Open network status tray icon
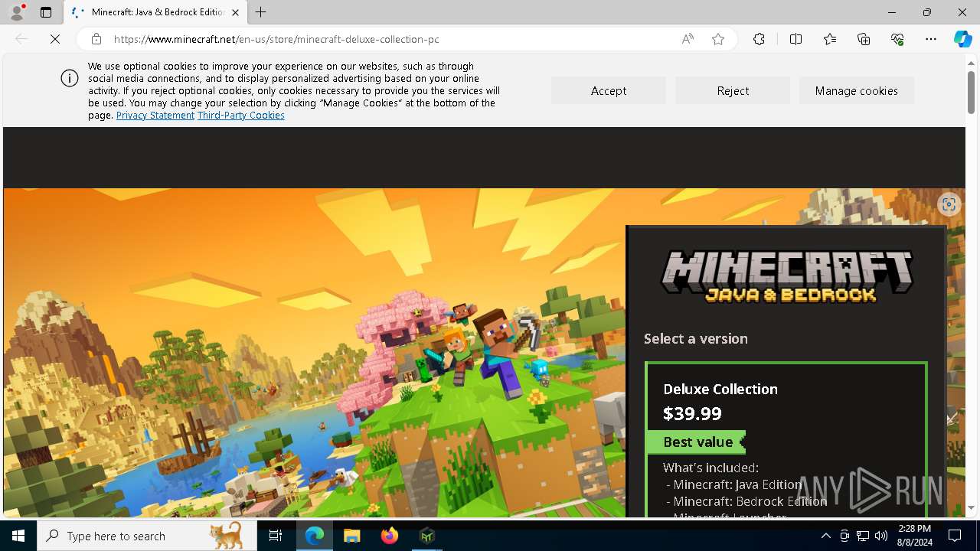Image resolution: width=980 pixels, height=551 pixels. pos(863,536)
